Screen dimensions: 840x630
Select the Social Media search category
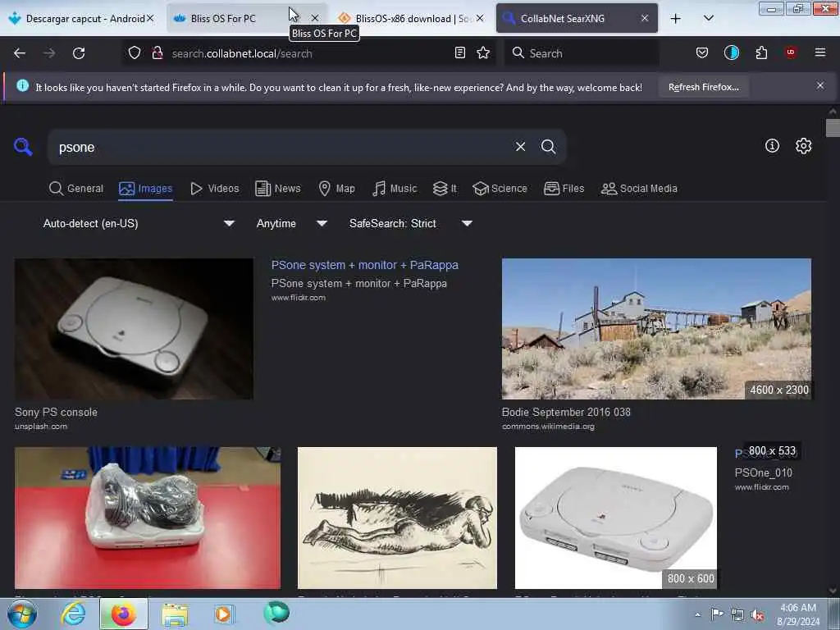click(x=639, y=189)
